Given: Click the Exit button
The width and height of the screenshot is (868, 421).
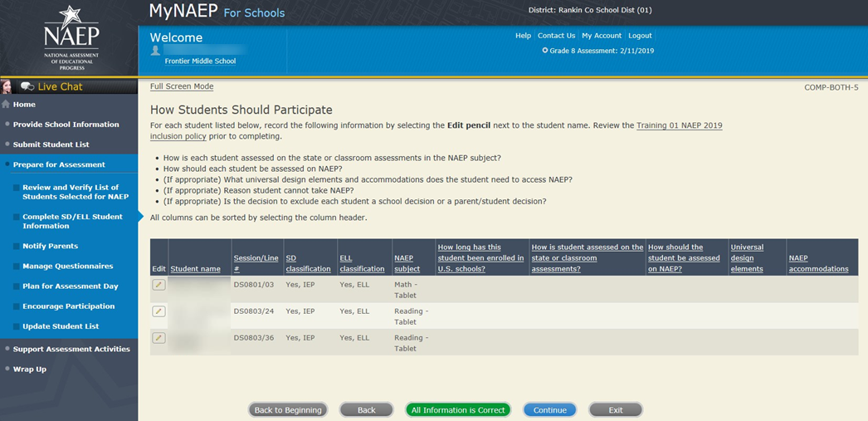Looking at the screenshot, I should (616, 410).
